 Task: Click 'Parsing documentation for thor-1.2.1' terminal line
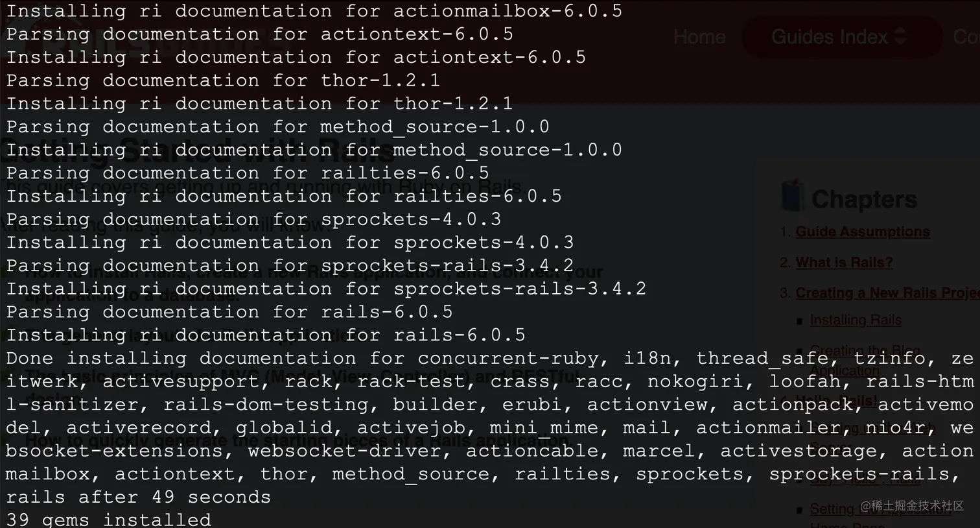coord(223,80)
